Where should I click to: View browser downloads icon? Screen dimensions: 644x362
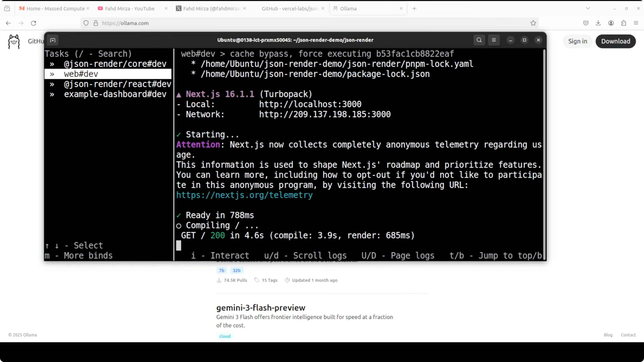598,23
